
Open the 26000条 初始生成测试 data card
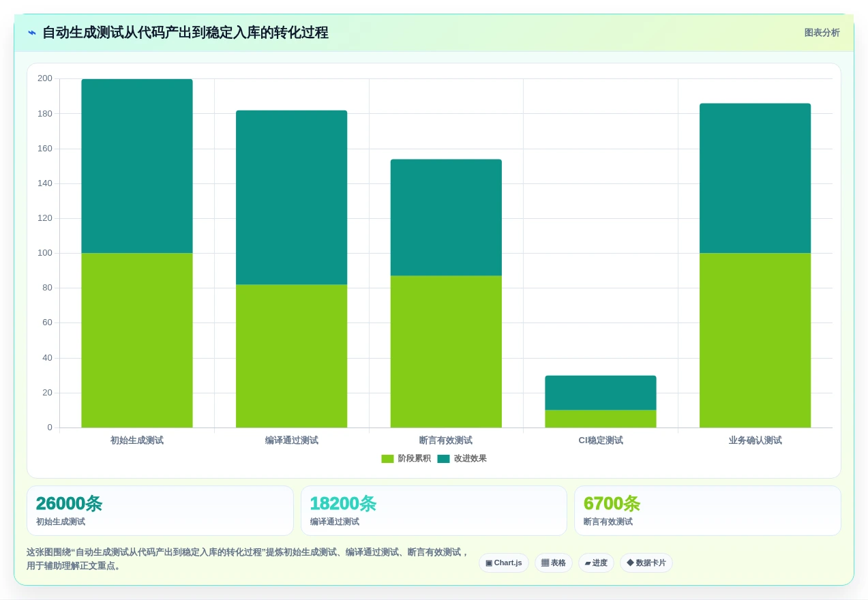pos(160,511)
